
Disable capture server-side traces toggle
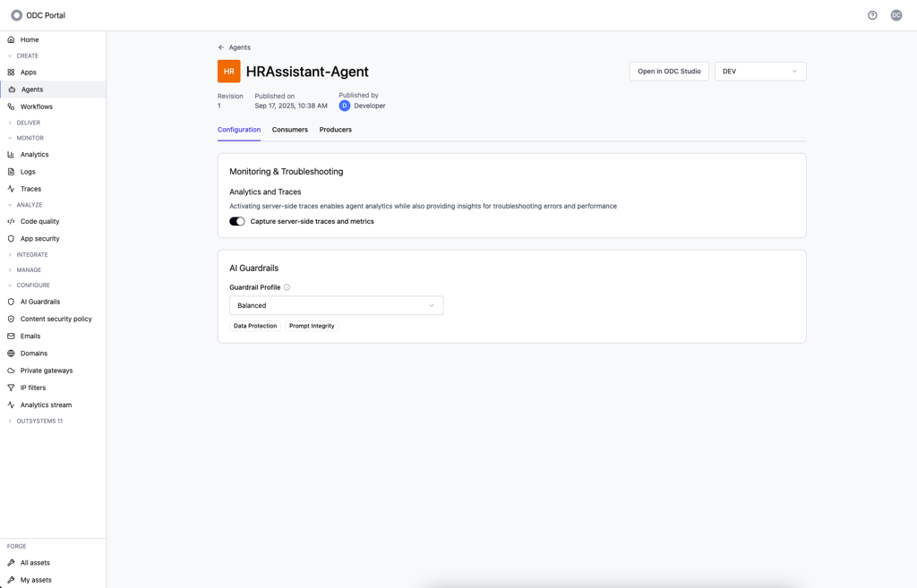[x=236, y=222]
